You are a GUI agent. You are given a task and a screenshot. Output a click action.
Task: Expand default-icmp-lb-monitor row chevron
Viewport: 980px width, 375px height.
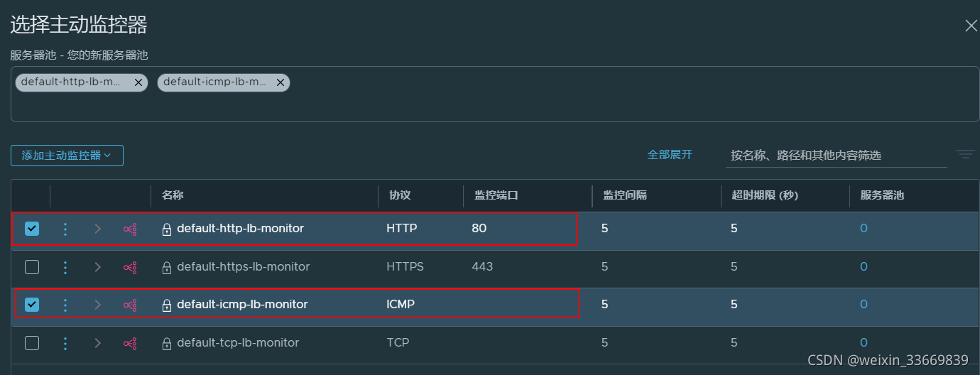(x=98, y=305)
